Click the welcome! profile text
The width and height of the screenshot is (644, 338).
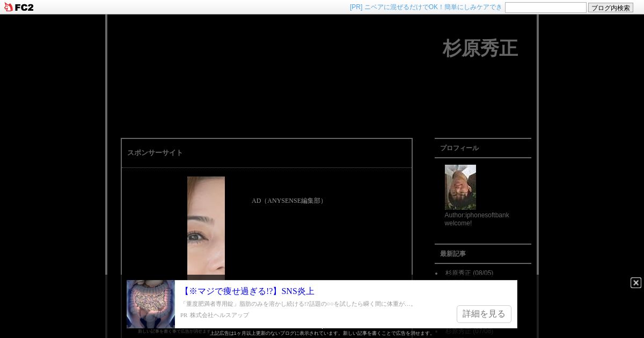458,223
